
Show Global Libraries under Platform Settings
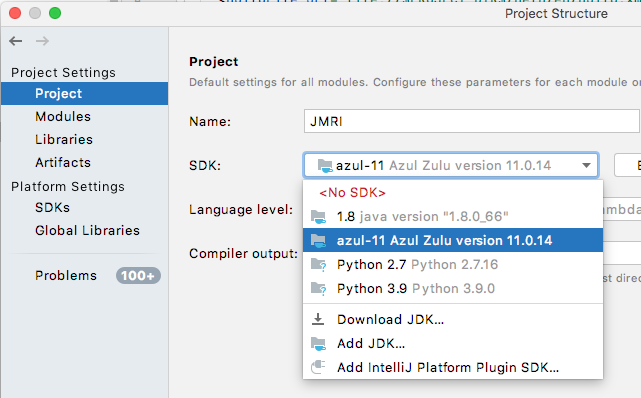click(85, 230)
